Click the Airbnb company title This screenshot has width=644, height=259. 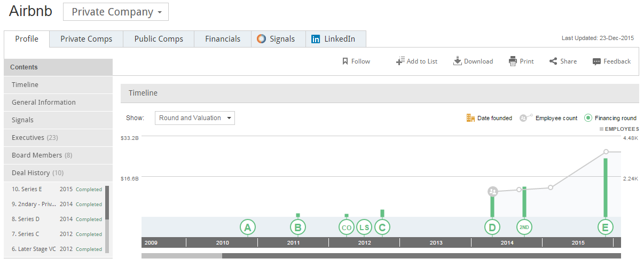(x=30, y=11)
